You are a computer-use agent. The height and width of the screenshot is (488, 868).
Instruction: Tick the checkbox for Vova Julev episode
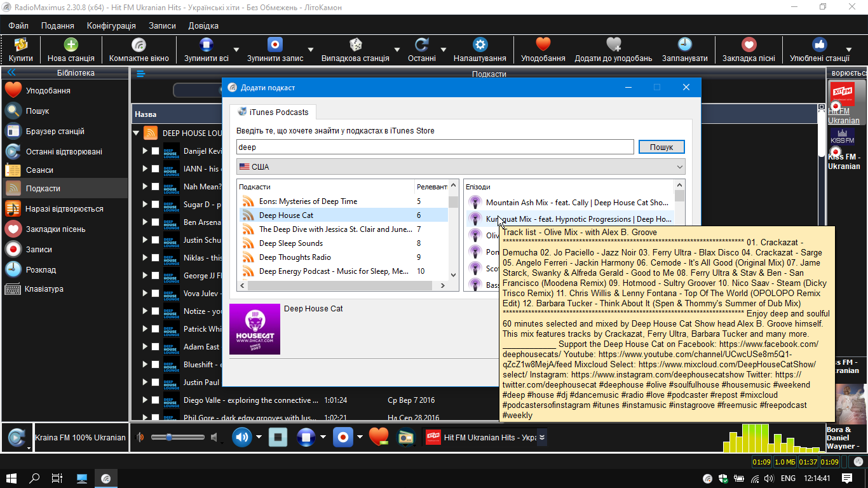tap(155, 294)
